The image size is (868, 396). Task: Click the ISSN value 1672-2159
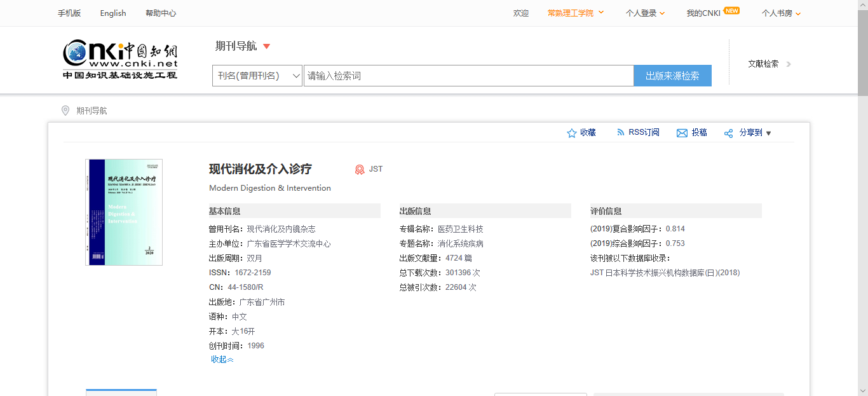click(253, 273)
